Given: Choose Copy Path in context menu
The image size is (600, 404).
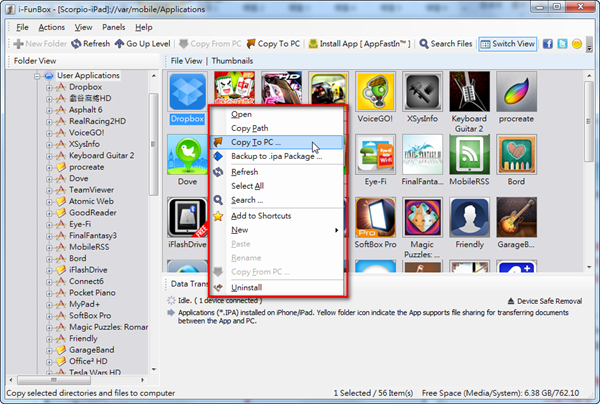Looking at the screenshot, I should coord(276,128).
